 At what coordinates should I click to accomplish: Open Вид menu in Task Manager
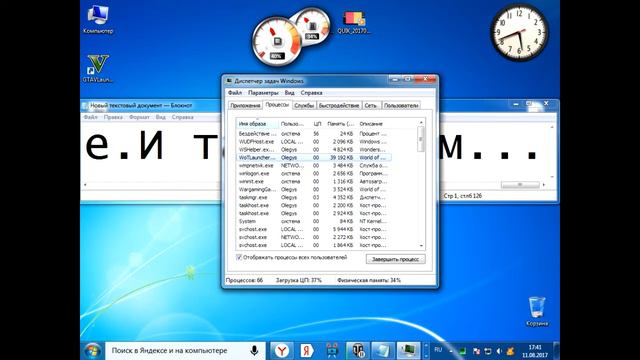[x=289, y=93]
